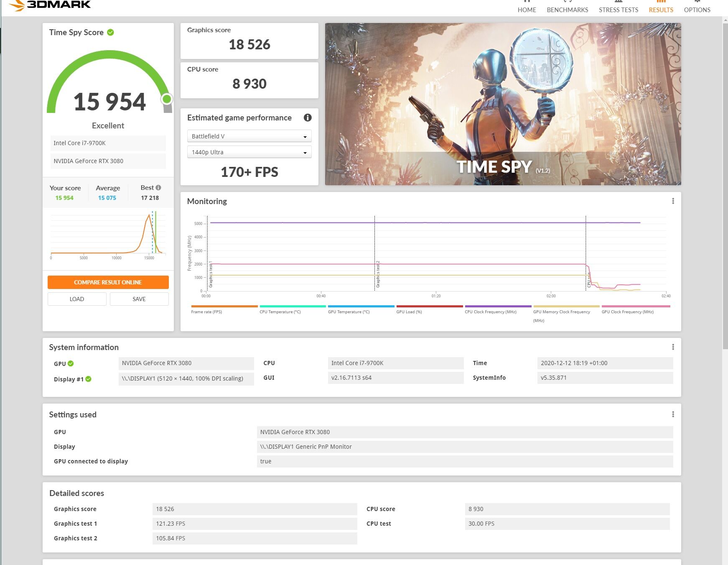728x565 pixels.
Task: Click the Excellent rating label
Action: (108, 125)
